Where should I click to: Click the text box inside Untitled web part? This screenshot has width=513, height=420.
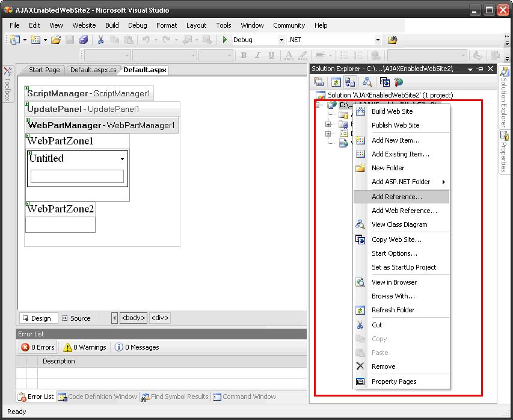77,176
